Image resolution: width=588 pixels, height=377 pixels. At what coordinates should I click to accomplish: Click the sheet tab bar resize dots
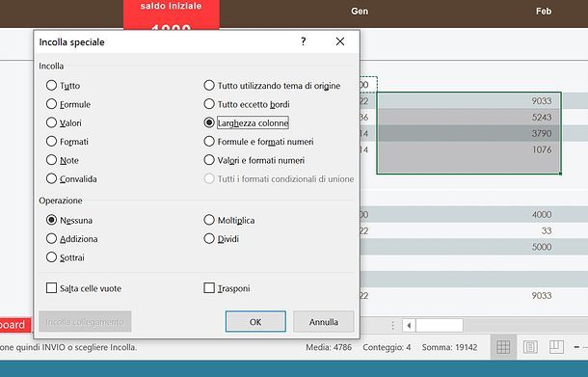coord(392,325)
